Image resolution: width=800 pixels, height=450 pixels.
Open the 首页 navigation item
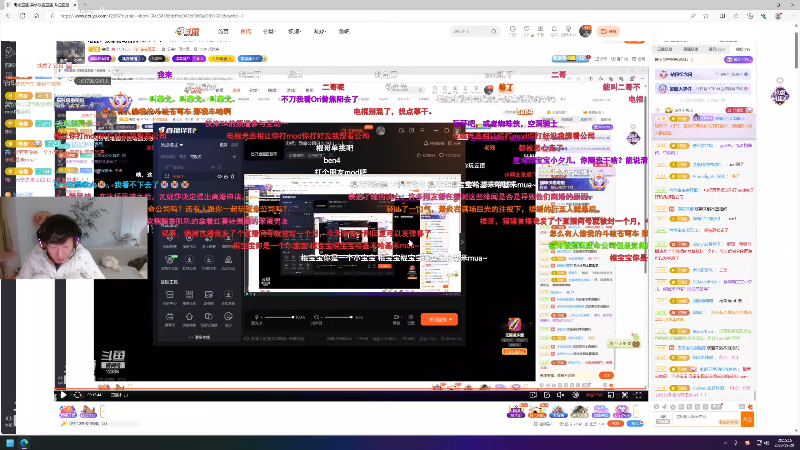(223, 32)
